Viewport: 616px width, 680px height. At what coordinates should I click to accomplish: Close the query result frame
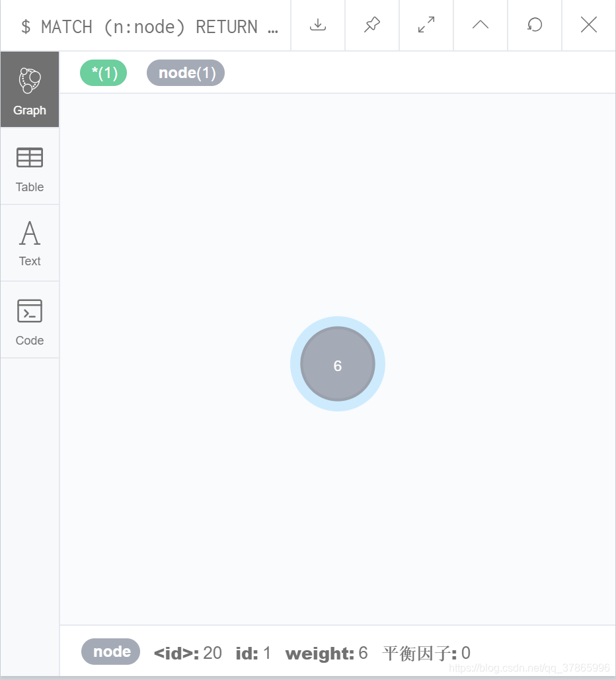click(x=589, y=25)
